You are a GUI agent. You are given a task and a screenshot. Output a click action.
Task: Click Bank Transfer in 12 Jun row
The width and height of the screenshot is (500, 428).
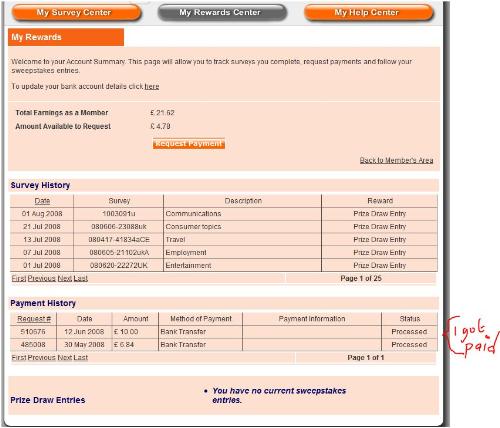pos(183,332)
